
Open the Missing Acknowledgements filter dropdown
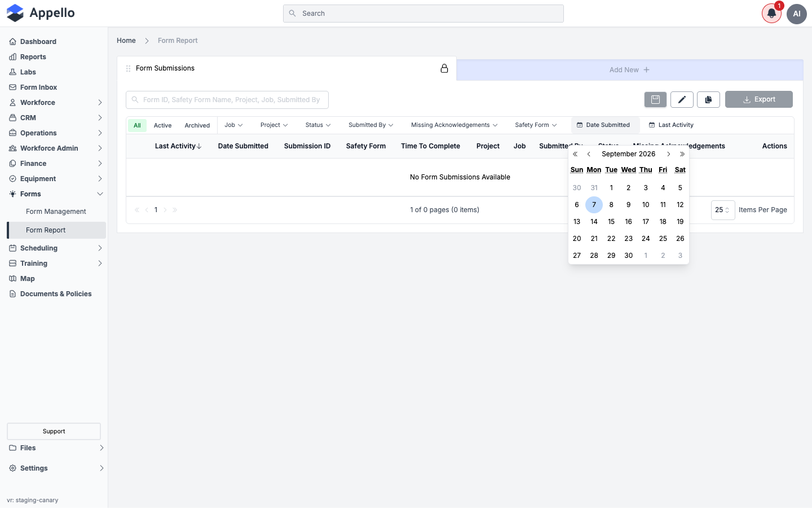coord(454,125)
